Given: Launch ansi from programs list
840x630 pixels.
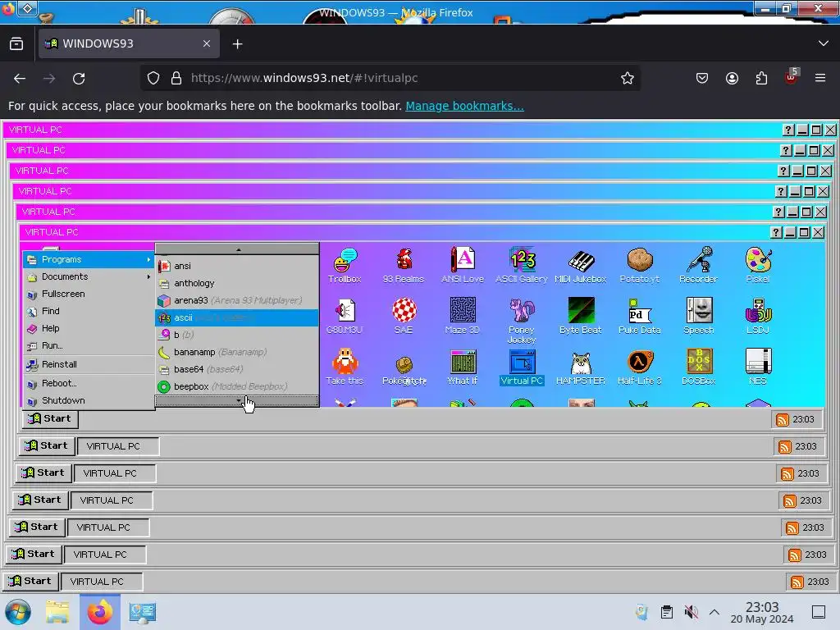Looking at the screenshot, I should point(237,266).
